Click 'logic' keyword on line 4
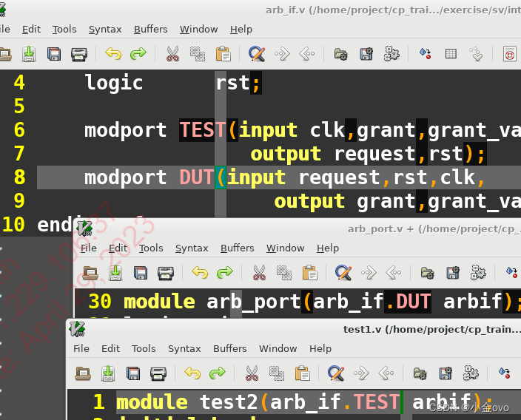 [114, 83]
